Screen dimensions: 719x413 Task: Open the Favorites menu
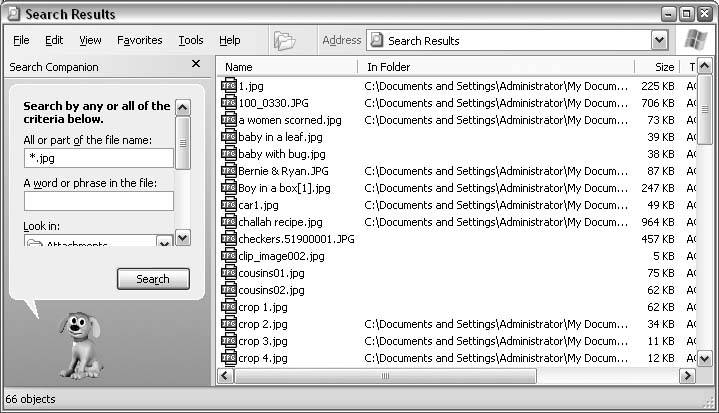click(139, 41)
